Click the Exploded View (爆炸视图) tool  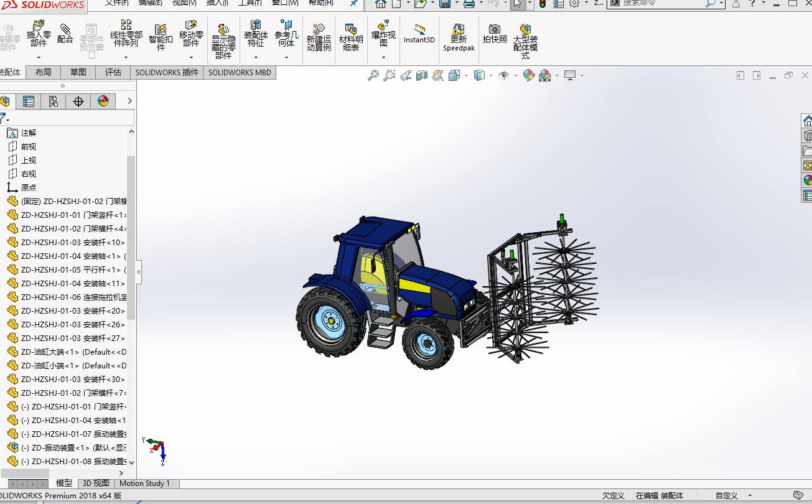[x=383, y=34]
